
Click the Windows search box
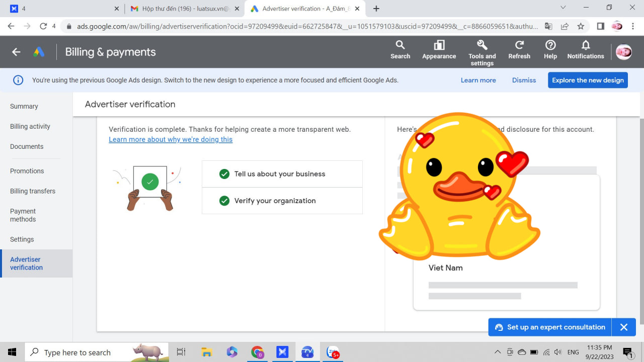(x=96, y=352)
